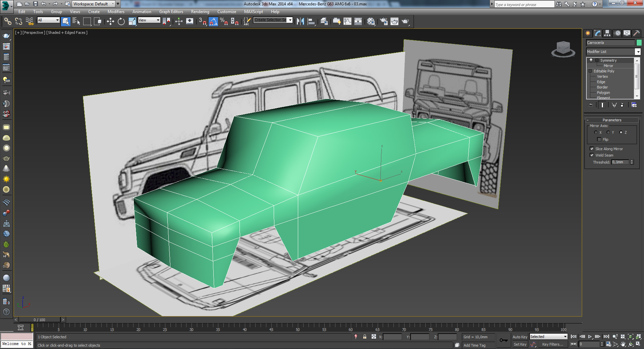The image size is (644, 349).
Task: Click the Mirror tool icon
Action: [300, 21]
